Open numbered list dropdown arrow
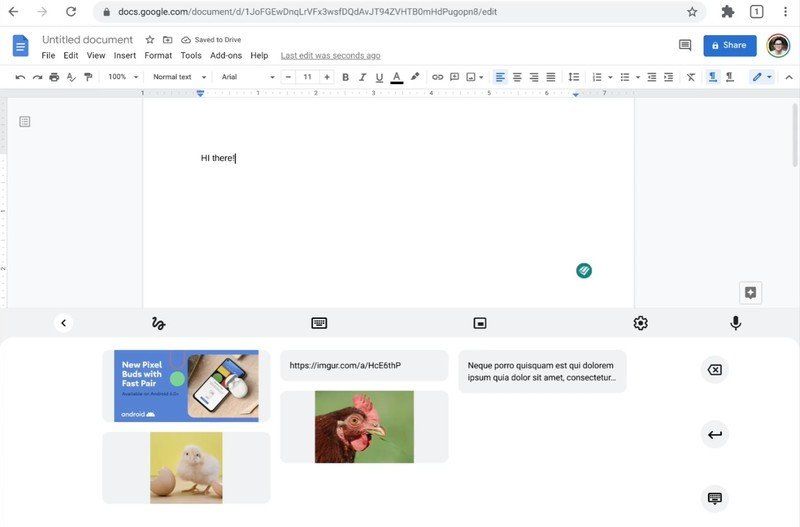The width and height of the screenshot is (800, 527). [x=610, y=77]
